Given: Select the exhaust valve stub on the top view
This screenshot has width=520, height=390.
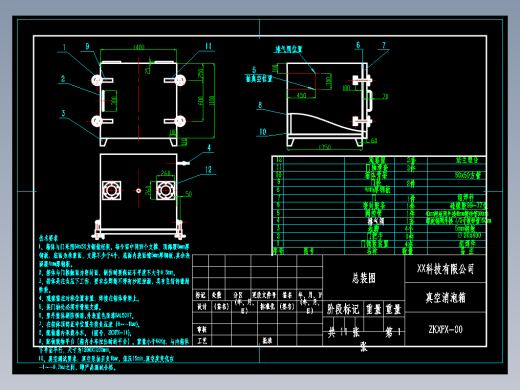Looking at the screenshot, I should click(x=183, y=163).
